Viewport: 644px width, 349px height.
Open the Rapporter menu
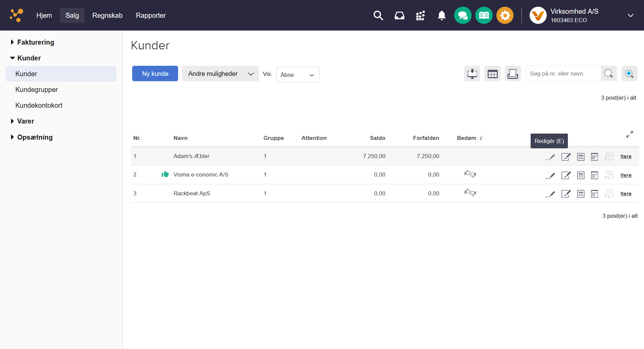pos(151,15)
